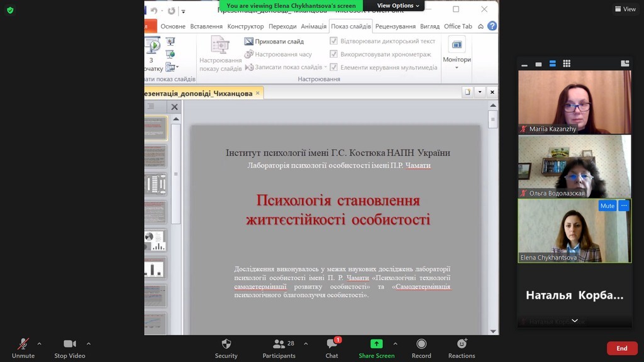Select Mariia Kazanzhy's video thumbnail
644x362 pixels.
click(x=575, y=102)
